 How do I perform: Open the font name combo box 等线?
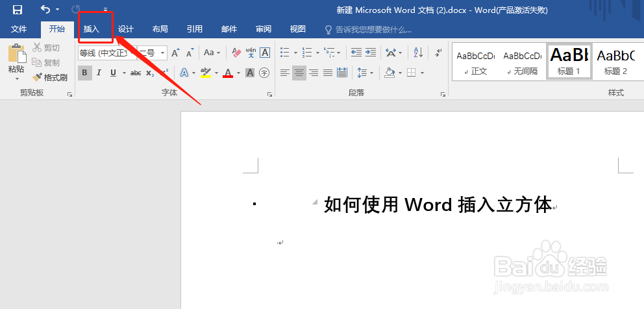click(107, 53)
